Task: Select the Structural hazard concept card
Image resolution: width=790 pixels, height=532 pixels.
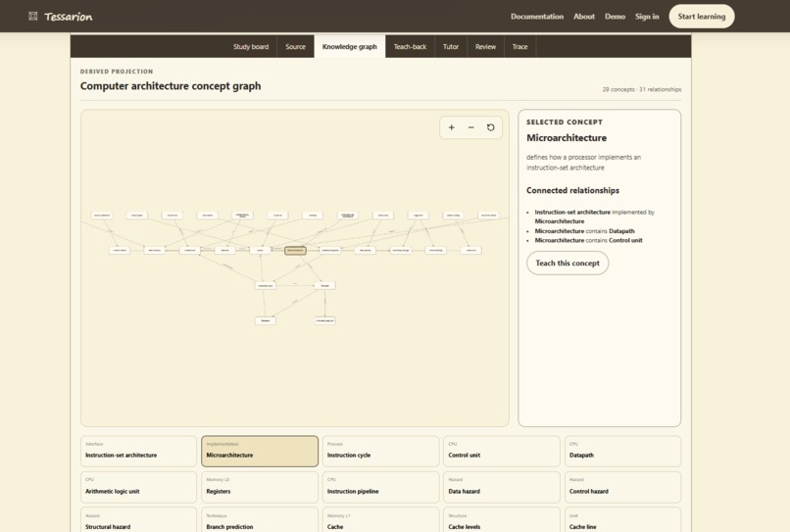Action: pyautogui.click(x=138, y=520)
